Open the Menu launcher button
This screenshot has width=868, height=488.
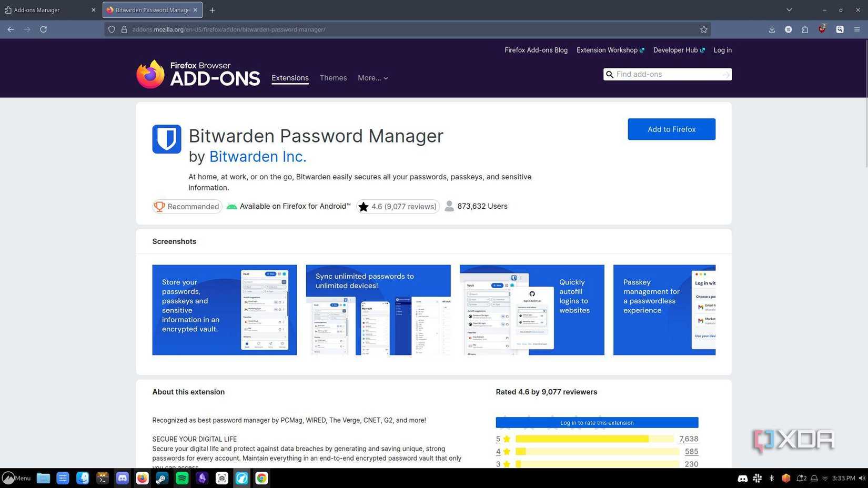click(x=16, y=478)
